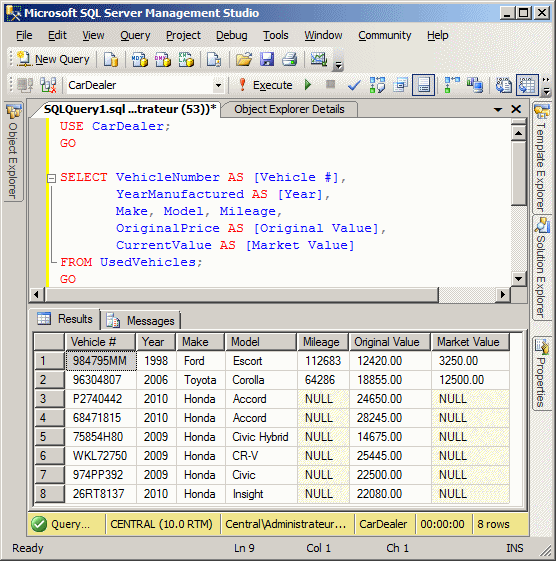Viewport: 556px width, 561px height.
Task: Click the Execute button
Action: (x=265, y=85)
